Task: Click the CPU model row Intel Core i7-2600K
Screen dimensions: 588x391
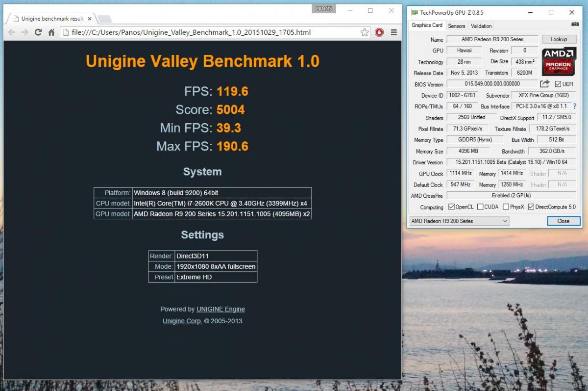Action: coord(202,203)
